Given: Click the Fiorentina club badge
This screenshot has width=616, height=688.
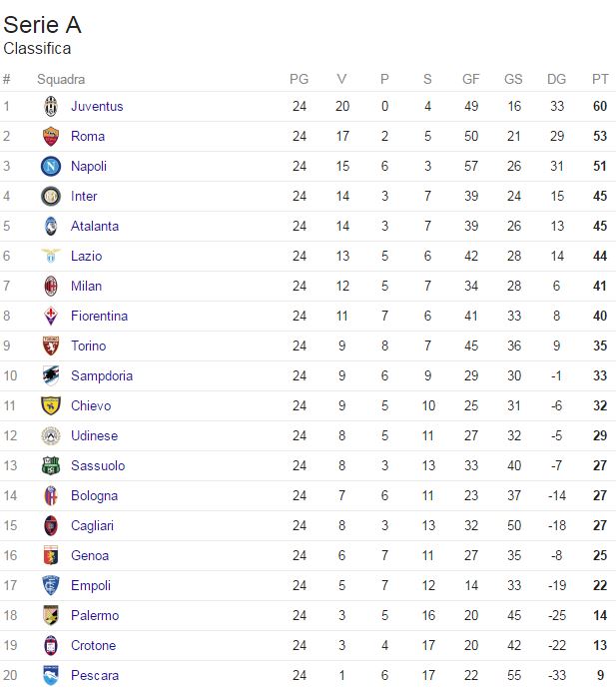Looking at the screenshot, I should tap(51, 317).
